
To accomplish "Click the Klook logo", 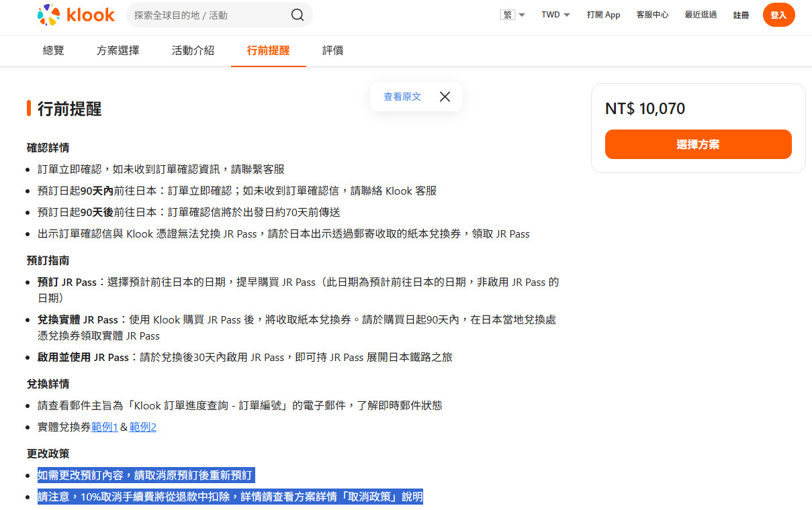I will 76,15.
